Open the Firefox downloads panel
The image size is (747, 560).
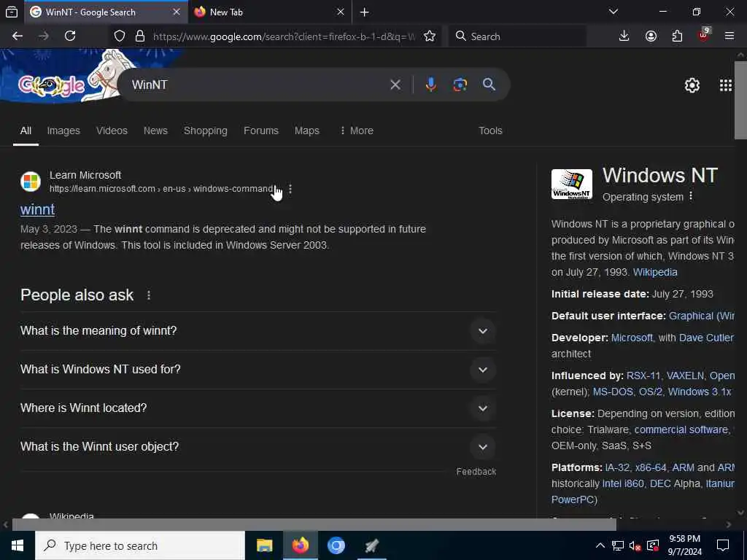coord(624,36)
